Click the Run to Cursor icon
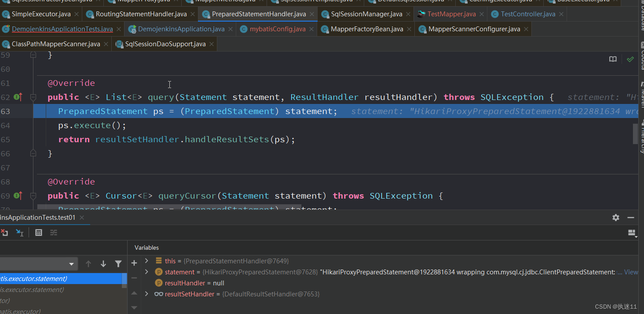Image resolution: width=644 pixels, height=314 pixels. pos(20,233)
